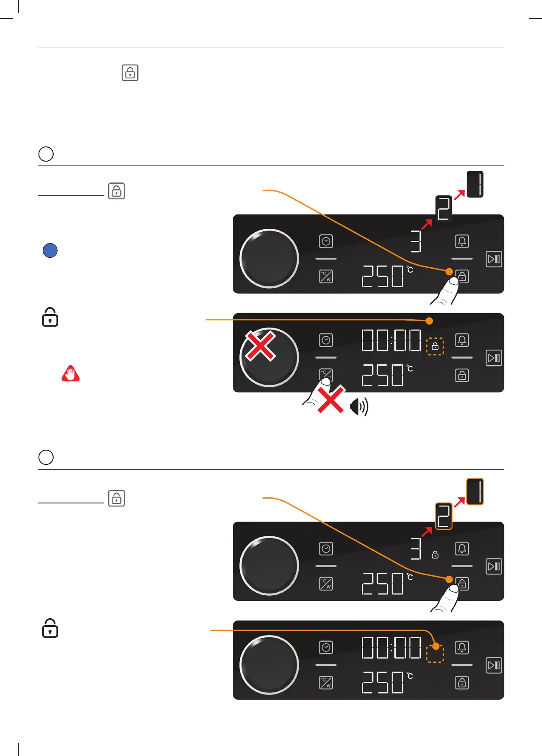
Task: Select the key lock icon in the page header
Action: coord(130,73)
